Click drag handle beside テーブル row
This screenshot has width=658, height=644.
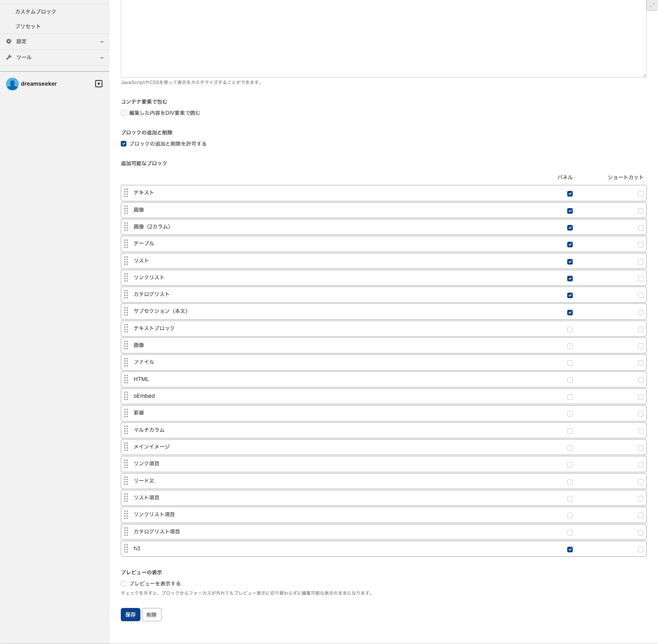[126, 244]
